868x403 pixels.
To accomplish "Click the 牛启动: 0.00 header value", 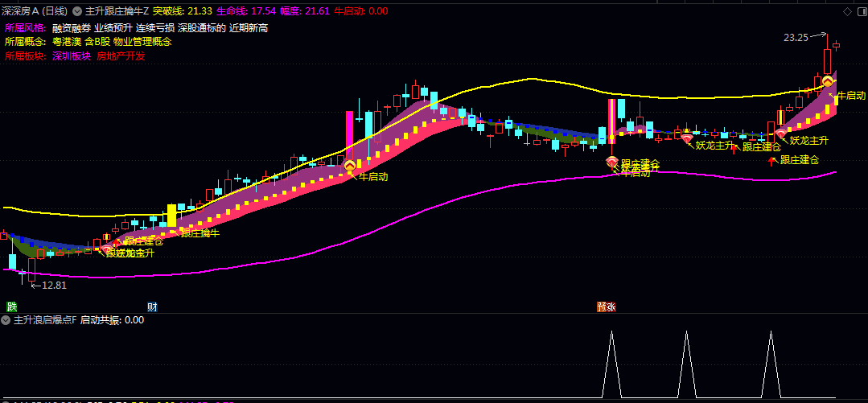I will [x=361, y=11].
